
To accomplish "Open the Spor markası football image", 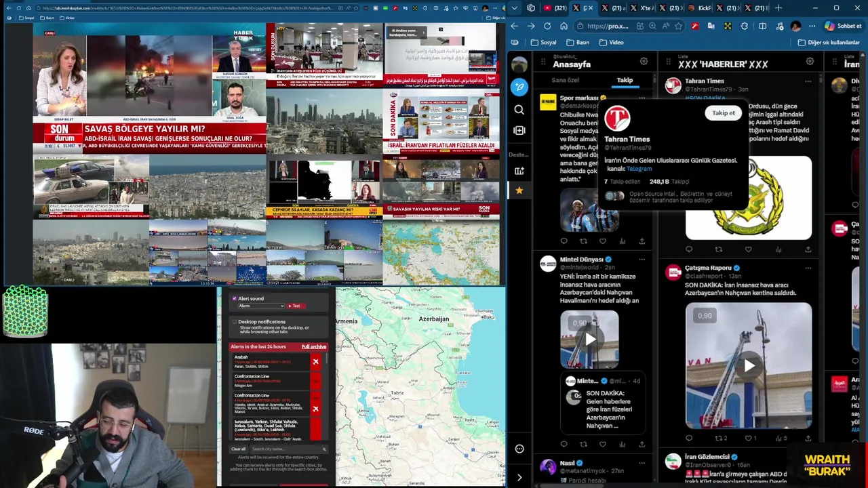I will (589, 210).
